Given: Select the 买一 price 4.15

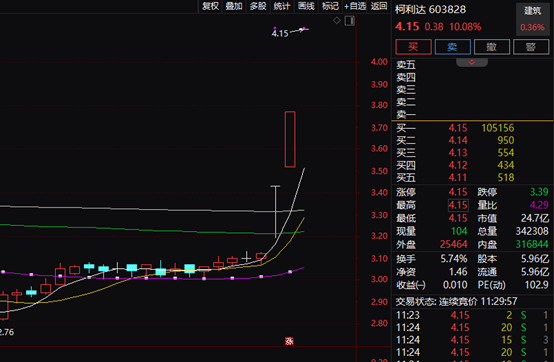Looking at the screenshot, I should [458, 128].
